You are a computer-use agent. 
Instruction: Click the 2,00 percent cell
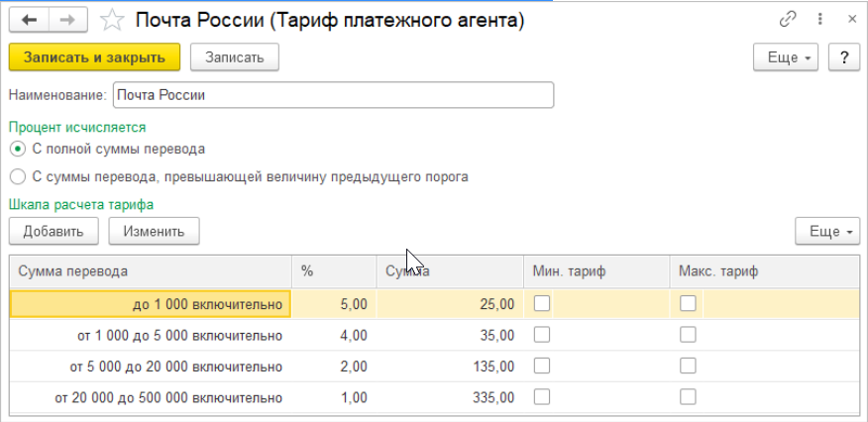pyautogui.click(x=334, y=367)
